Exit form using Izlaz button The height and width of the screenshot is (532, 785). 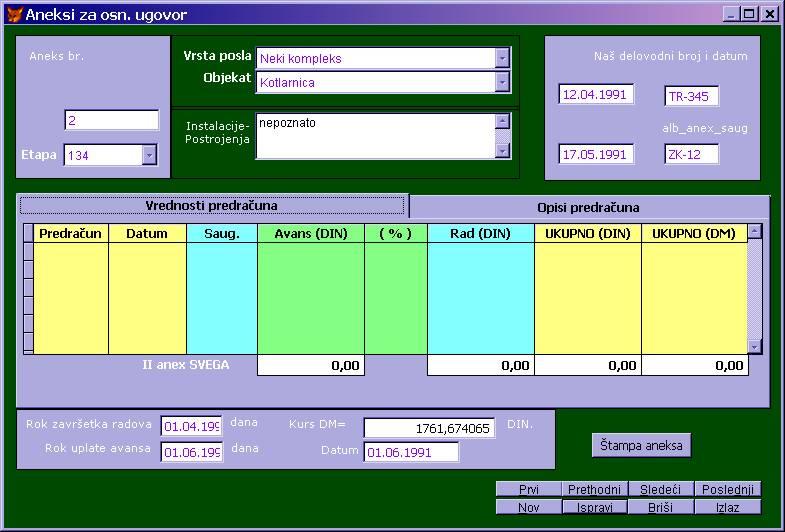click(727, 507)
